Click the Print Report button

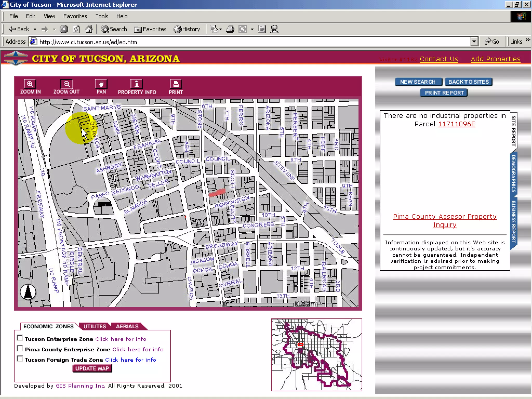tap(444, 93)
